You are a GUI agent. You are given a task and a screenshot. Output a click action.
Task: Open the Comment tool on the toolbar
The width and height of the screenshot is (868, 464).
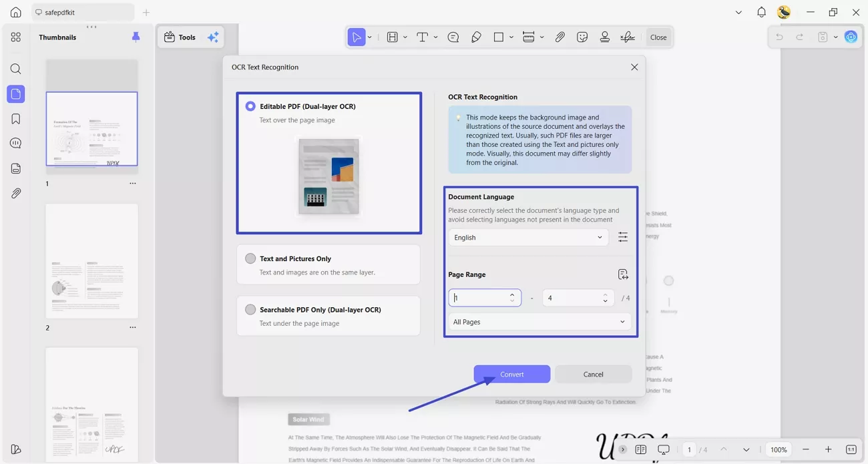(x=453, y=37)
